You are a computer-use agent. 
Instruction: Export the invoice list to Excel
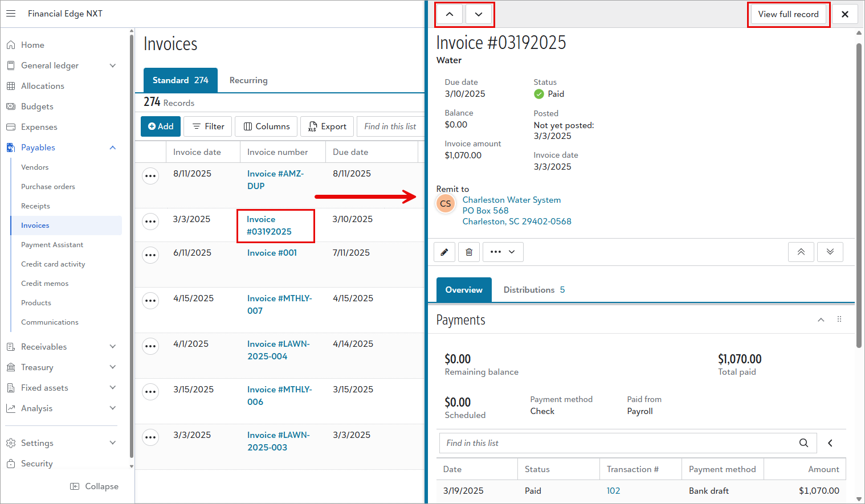(x=327, y=126)
